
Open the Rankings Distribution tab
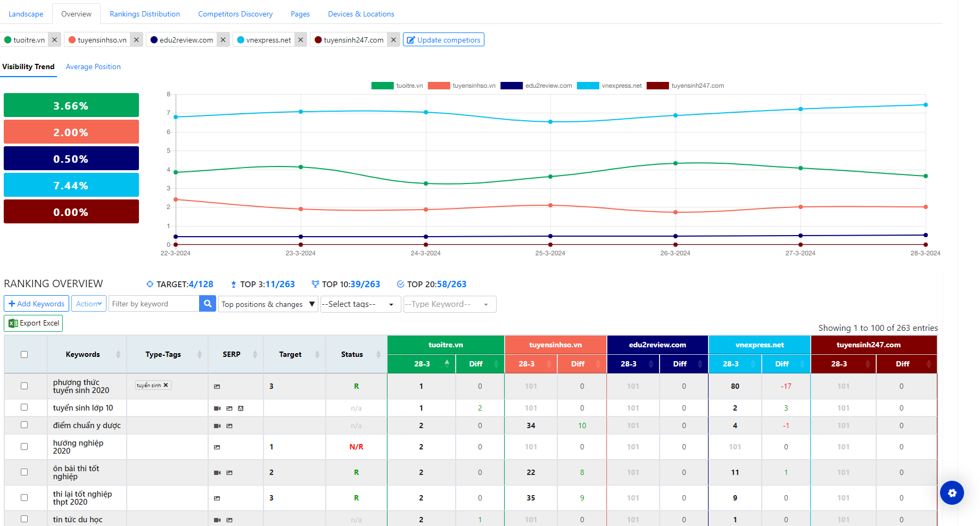[x=145, y=14]
